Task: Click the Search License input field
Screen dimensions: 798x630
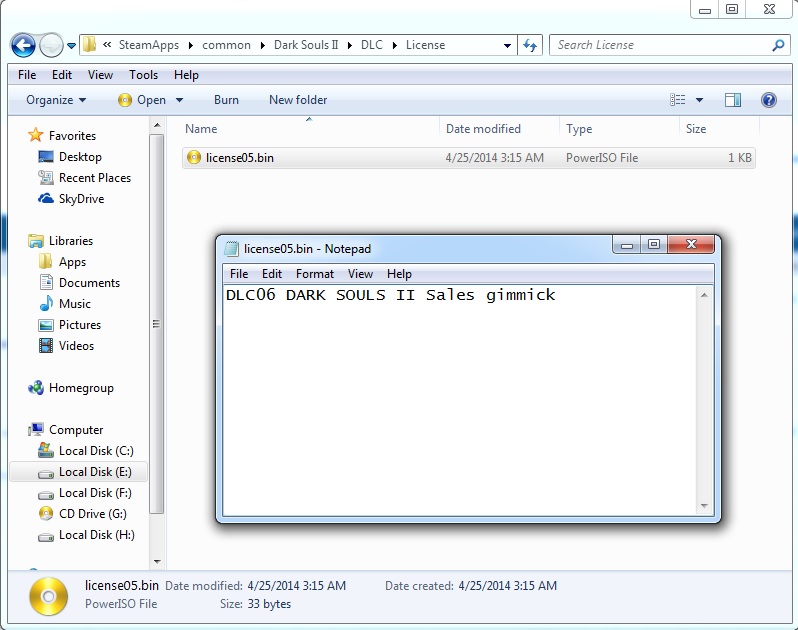Action: coord(662,45)
